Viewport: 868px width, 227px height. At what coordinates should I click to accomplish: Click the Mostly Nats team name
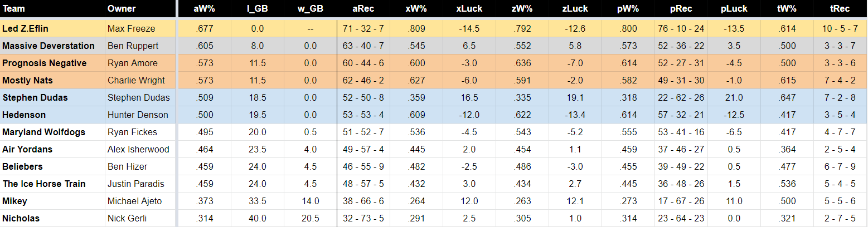[28, 80]
